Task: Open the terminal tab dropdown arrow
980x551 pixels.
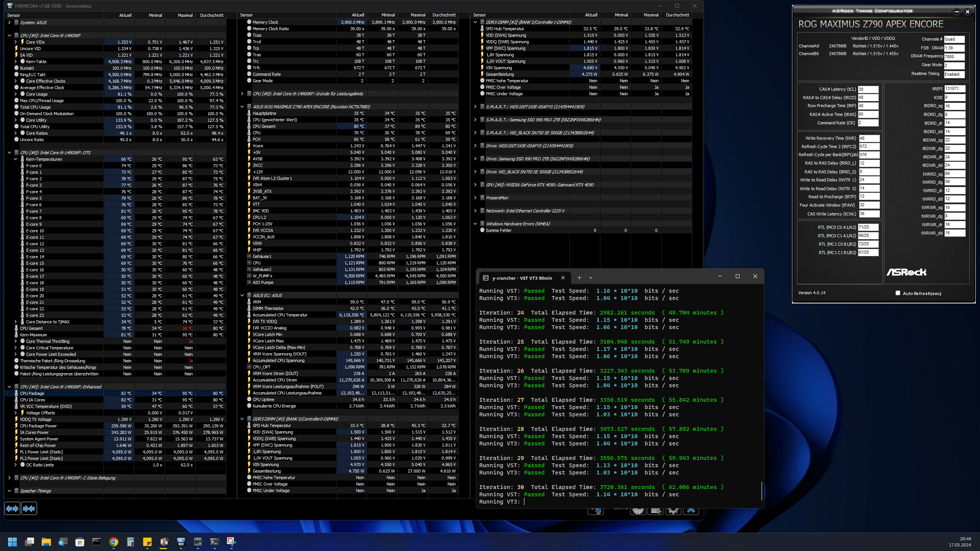Action: [591, 278]
